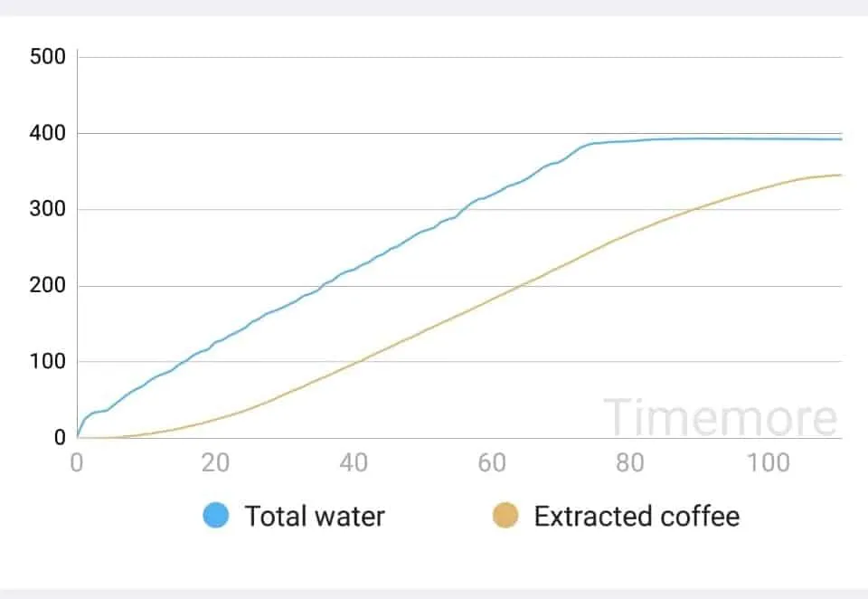868x599 pixels.
Task: Pick the 100 tick on the time axis
Action: [x=769, y=463]
